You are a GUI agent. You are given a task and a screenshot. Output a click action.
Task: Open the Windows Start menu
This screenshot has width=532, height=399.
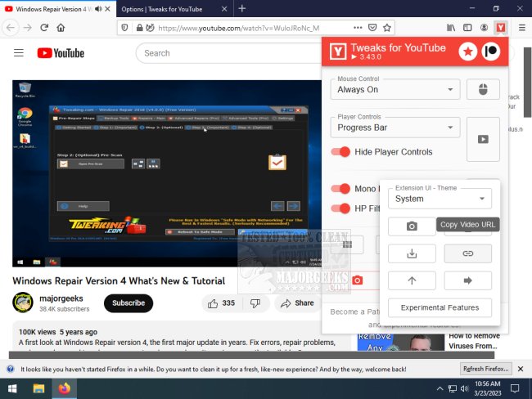pyautogui.click(x=12, y=388)
